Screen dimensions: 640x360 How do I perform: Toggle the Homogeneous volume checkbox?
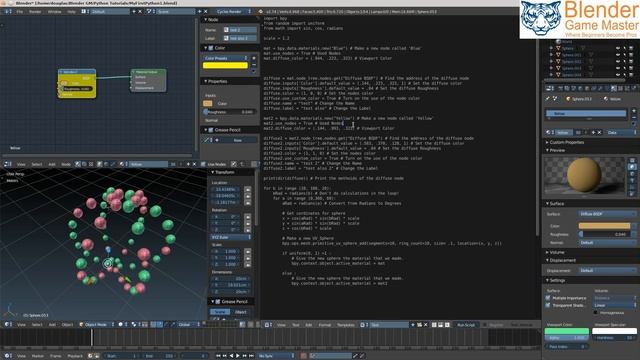coord(596,313)
